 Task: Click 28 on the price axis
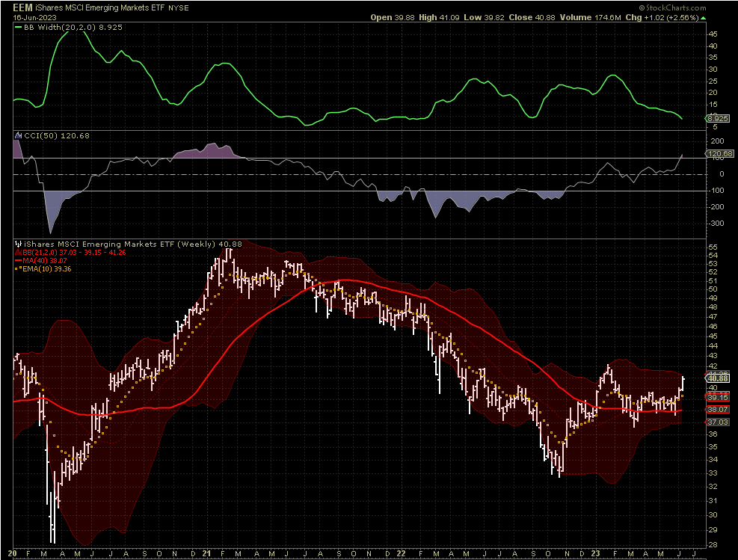pos(713,545)
